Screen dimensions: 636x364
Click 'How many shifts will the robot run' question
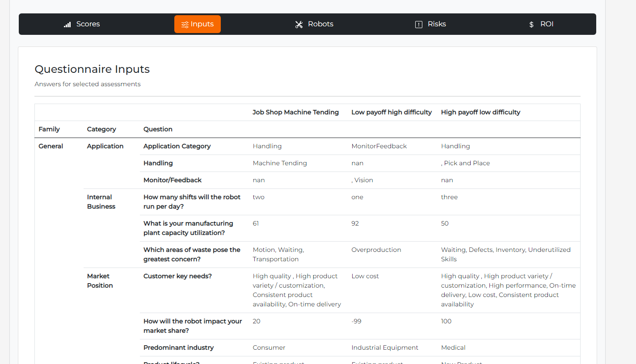(x=192, y=202)
